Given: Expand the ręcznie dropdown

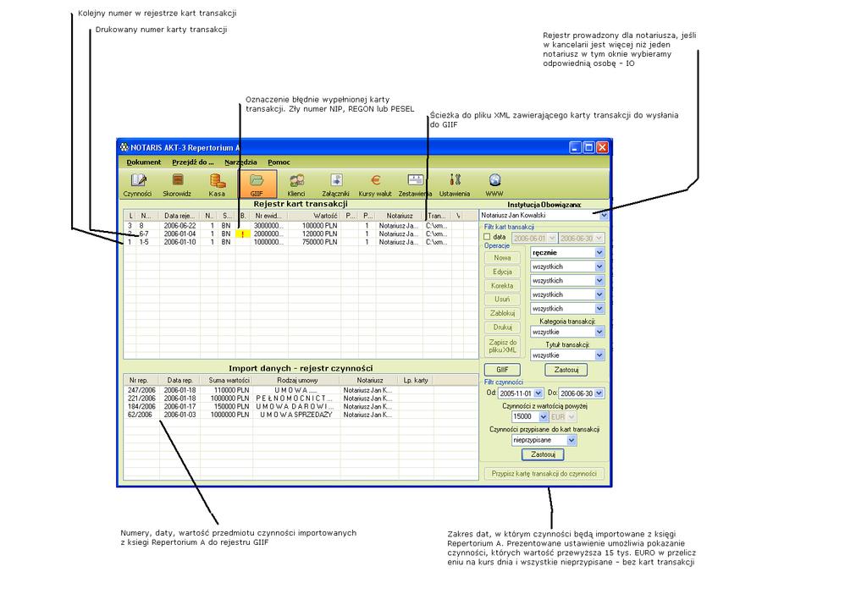Looking at the screenshot, I should [599, 252].
